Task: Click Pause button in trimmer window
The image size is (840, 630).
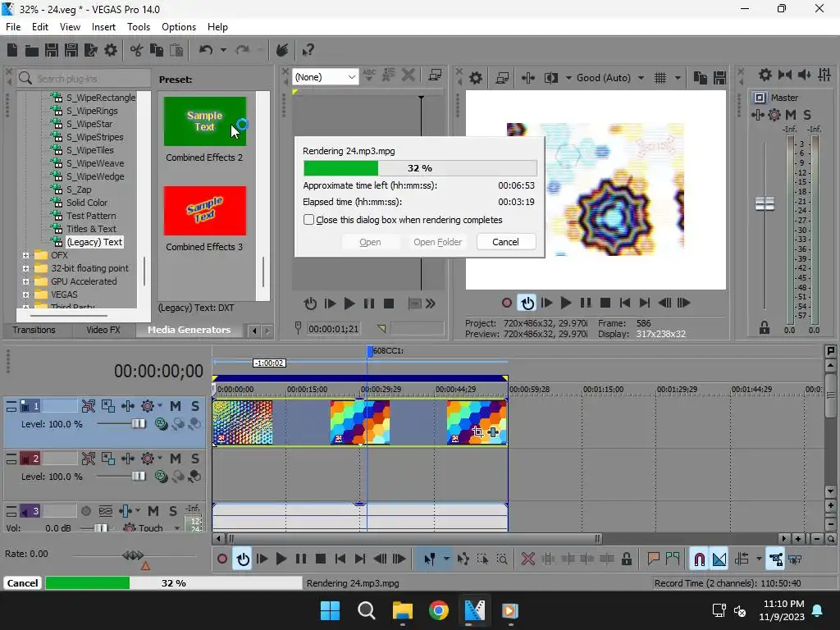Action: [368, 304]
